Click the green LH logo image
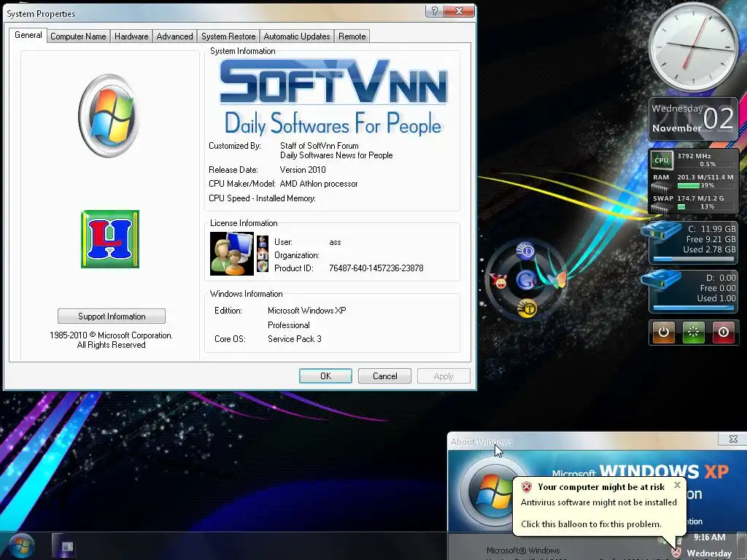The image size is (747, 560). pyautogui.click(x=110, y=239)
